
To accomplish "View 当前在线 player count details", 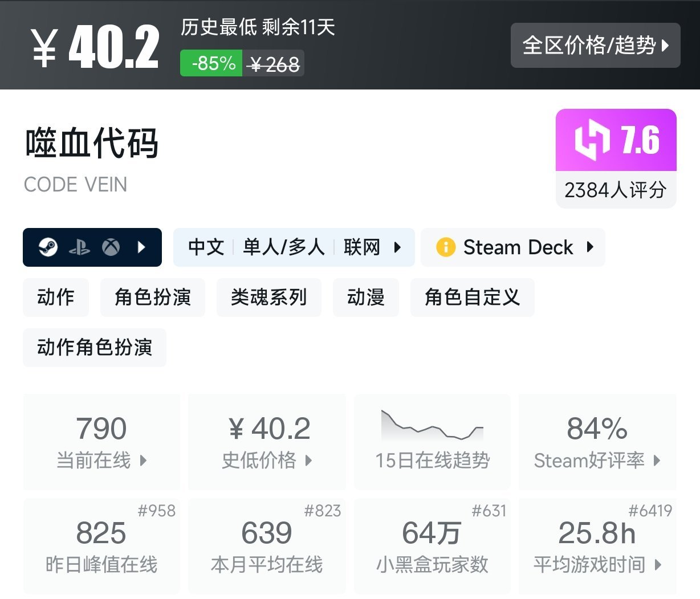I will click(101, 442).
